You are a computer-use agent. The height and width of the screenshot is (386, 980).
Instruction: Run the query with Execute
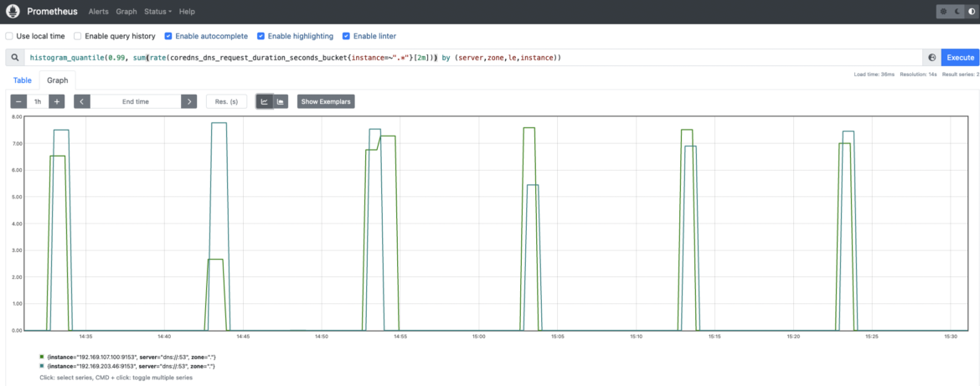961,58
